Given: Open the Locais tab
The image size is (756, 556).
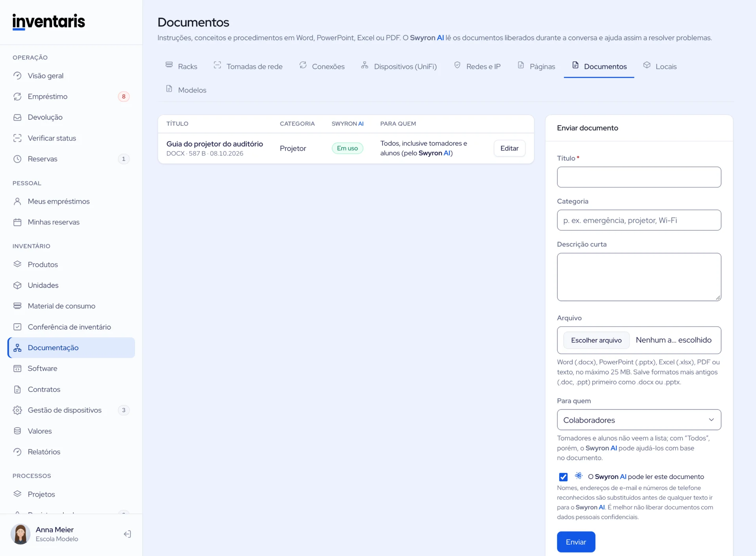Looking at the screenshot, I should click(x=660, y=66).
